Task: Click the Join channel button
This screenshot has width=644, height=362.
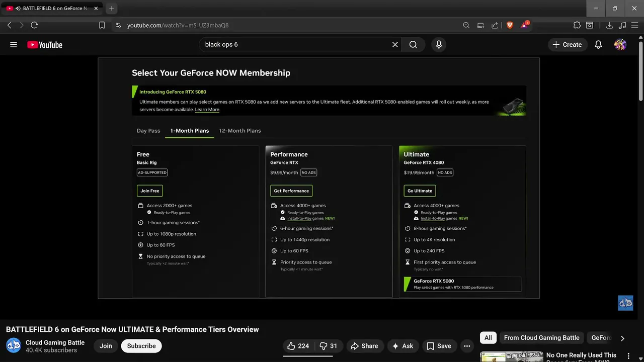Action: click(106, 346)
